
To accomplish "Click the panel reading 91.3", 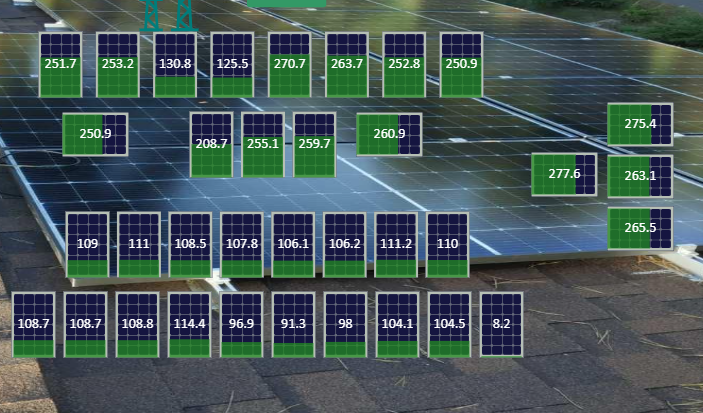I will pos(293,325).
